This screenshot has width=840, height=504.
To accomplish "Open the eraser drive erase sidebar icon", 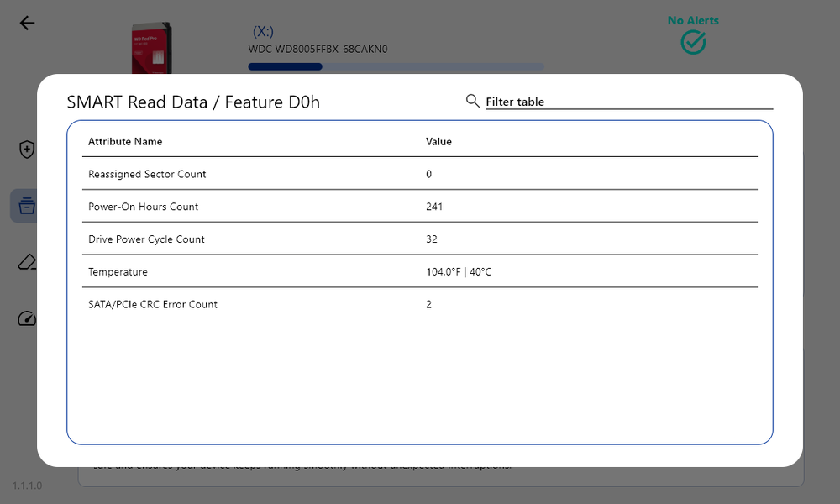I will (x=27, y=262).
